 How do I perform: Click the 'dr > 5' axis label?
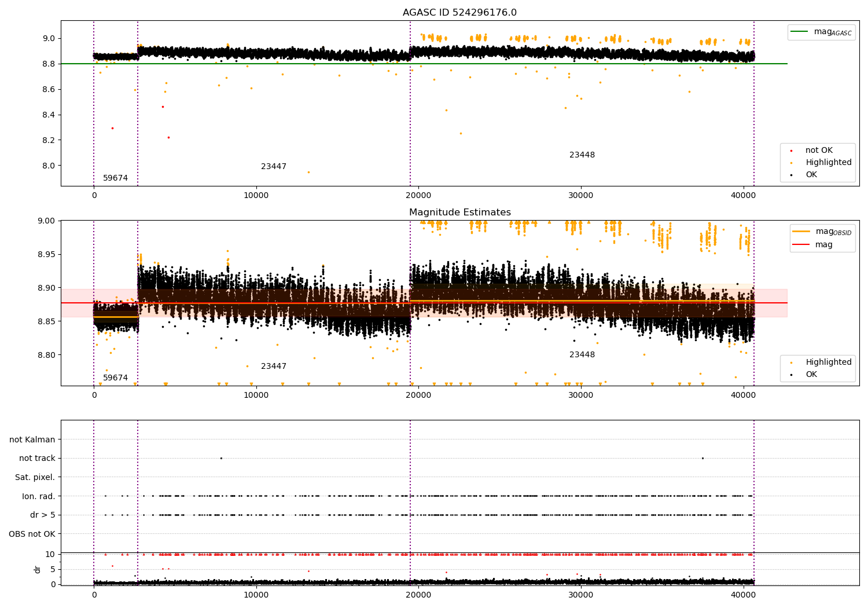pyautogui.click(x=43, y=515)
